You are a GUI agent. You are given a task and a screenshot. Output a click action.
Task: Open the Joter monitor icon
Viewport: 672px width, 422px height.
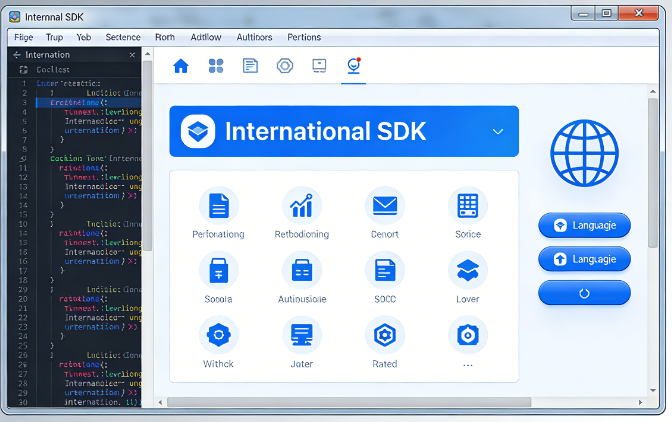click(301, 335)
